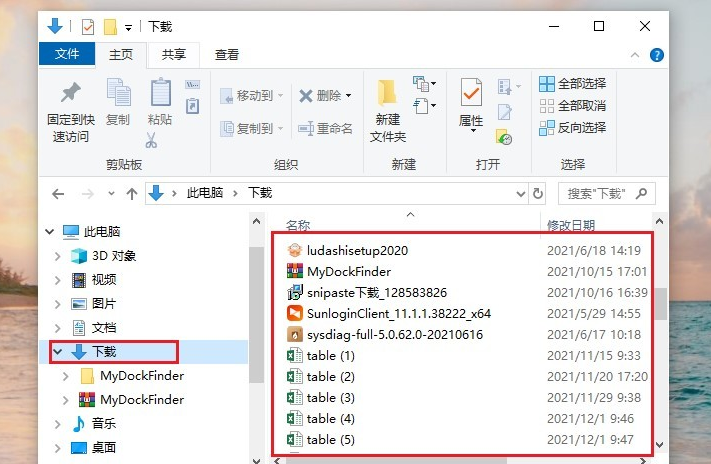Click the Paste clipboard icon

point(160,95)
